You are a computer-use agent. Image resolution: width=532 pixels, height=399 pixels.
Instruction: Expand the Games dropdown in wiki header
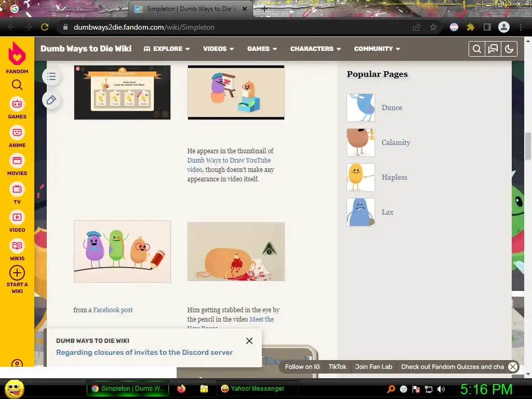(x=262, y=49)
